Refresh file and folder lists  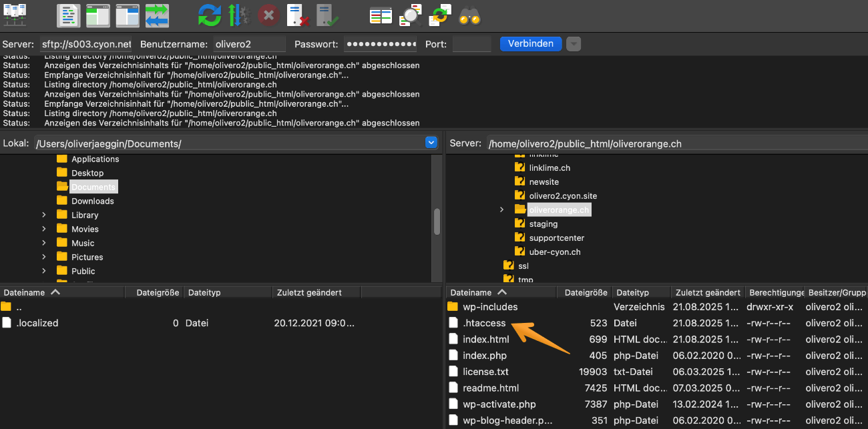pyautogui.click(x=210, y=15)
